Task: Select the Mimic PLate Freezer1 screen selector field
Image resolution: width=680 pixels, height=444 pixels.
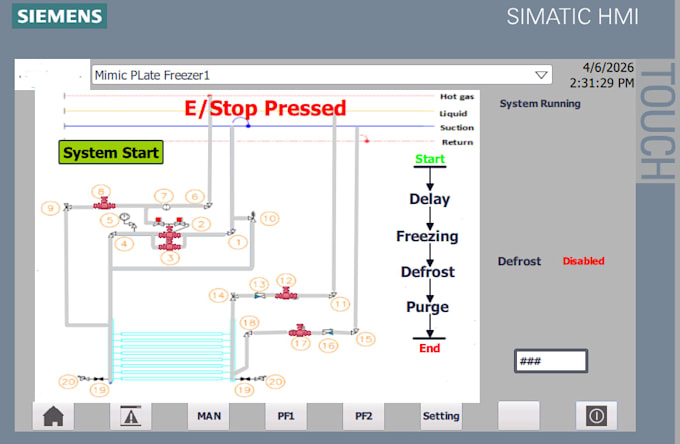Action: click(321, 75)
